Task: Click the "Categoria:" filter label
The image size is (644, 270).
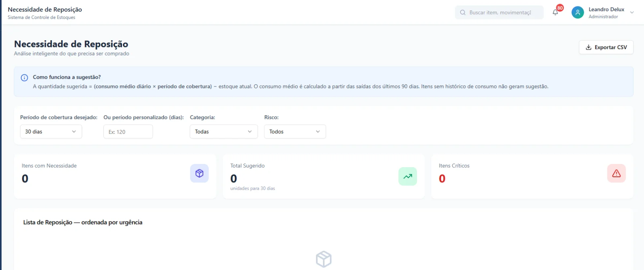Action: [202, 117]
